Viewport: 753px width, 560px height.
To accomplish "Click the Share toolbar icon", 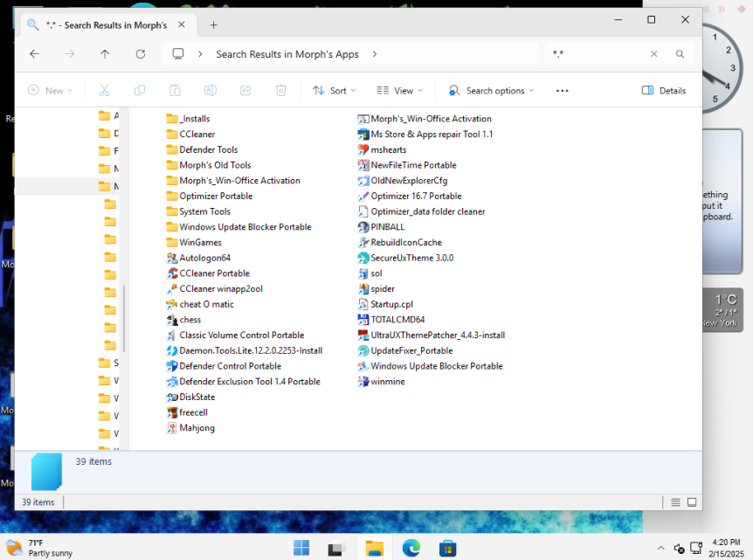I will (x=245, y=90).
